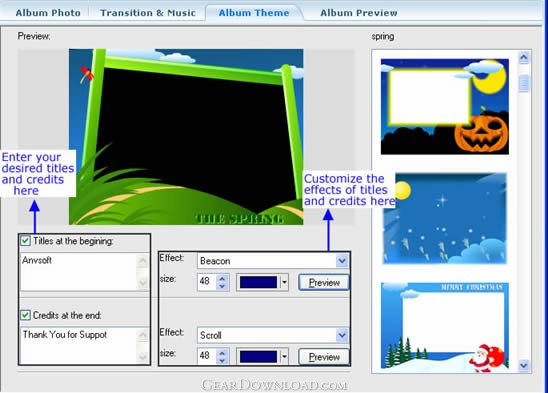This screenshot has width=548, height=393.
Task: Preview the Scroll credits effect
Action: [324, 357]
